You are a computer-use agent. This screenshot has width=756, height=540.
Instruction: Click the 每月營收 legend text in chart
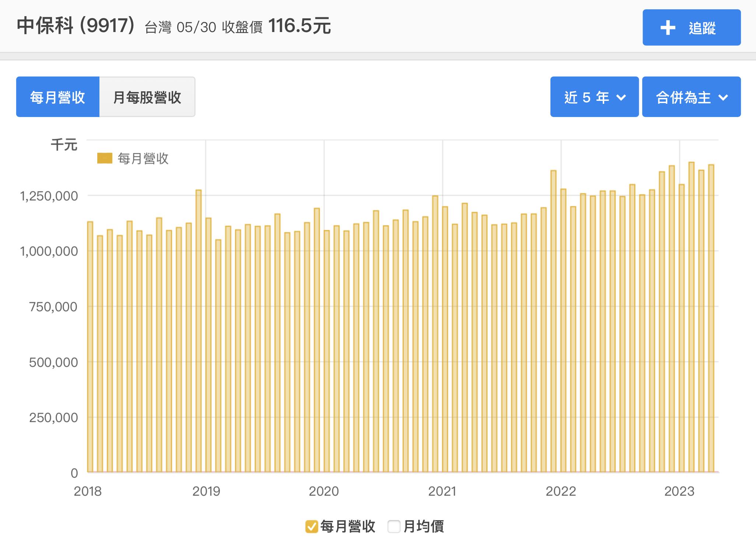click(x=143, y=159)
